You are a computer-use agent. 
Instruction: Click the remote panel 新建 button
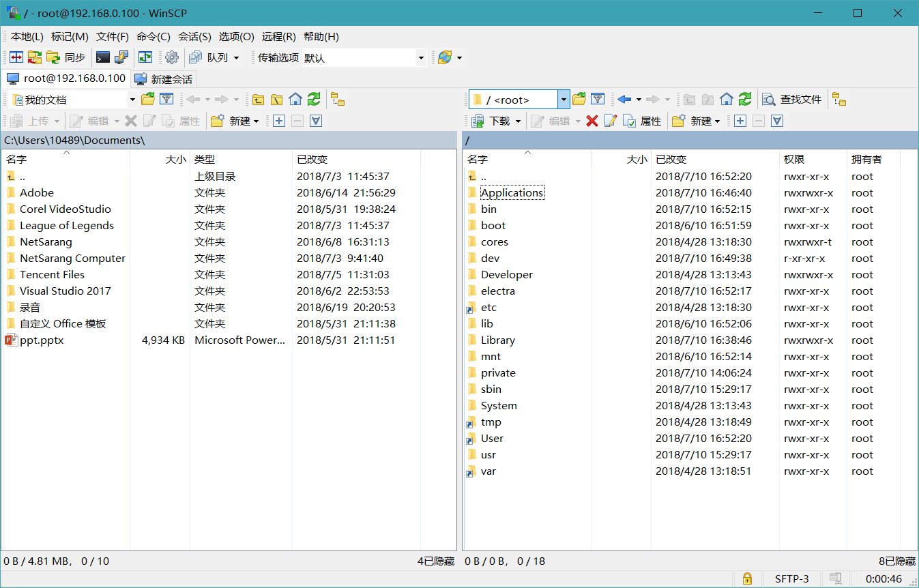click(x=697, y=121)
